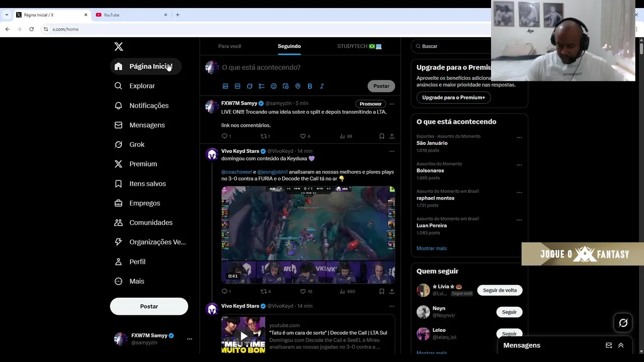Open Comunidades in the sidebar

coord(143,223)
